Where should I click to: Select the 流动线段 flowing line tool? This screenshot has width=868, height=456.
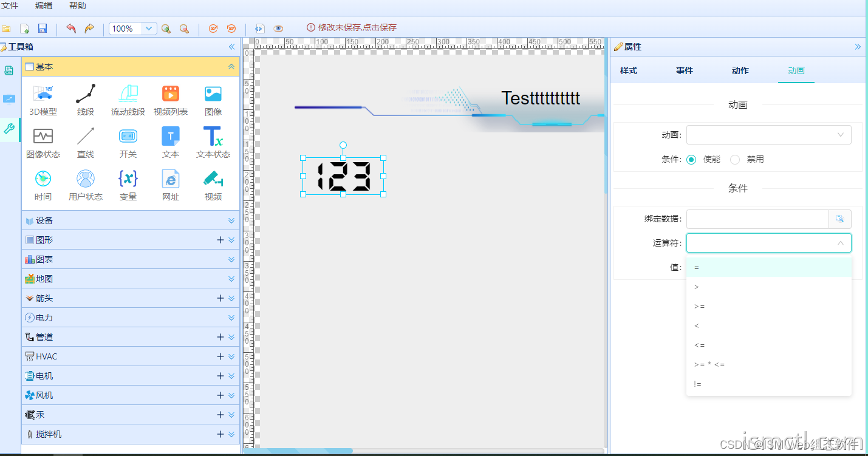pyautogui.click(x=128, y=98)
